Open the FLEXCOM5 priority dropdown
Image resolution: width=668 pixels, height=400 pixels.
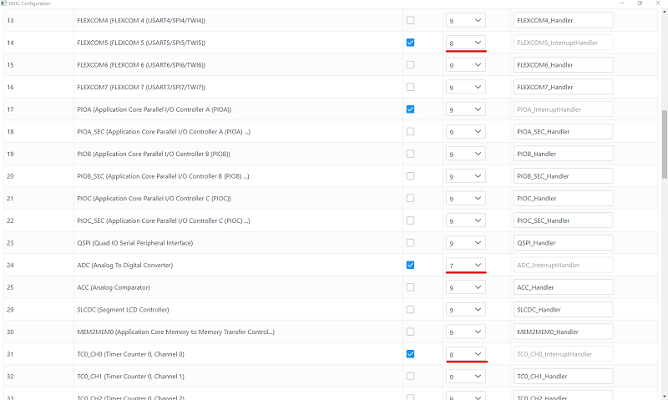(466, 43)
